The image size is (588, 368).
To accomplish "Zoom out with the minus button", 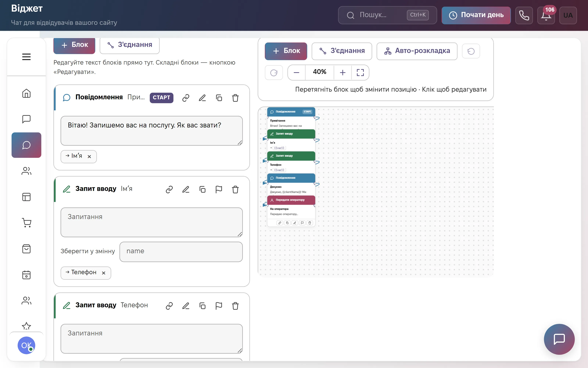I will (296, 72).
